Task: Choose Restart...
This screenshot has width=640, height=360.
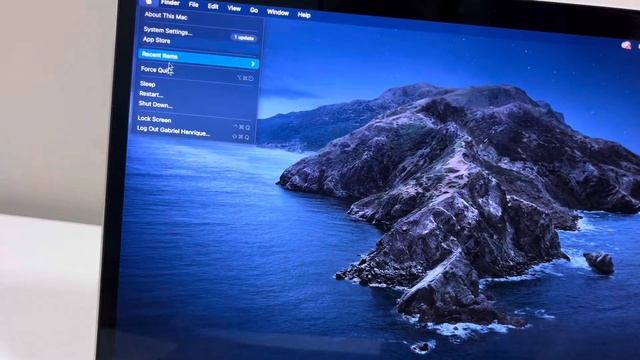Action: click(x=151, y=94)
